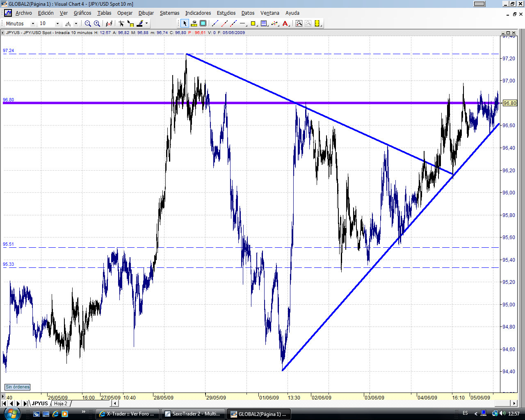Image resolution: width=525 pixels, height=420 pixels.
Task: Select the red and blue line tool
Action: (234, 24)
